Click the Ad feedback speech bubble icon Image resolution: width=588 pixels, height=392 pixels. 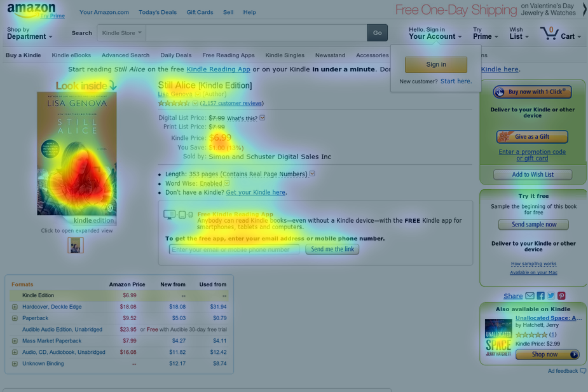click(583, 371)
